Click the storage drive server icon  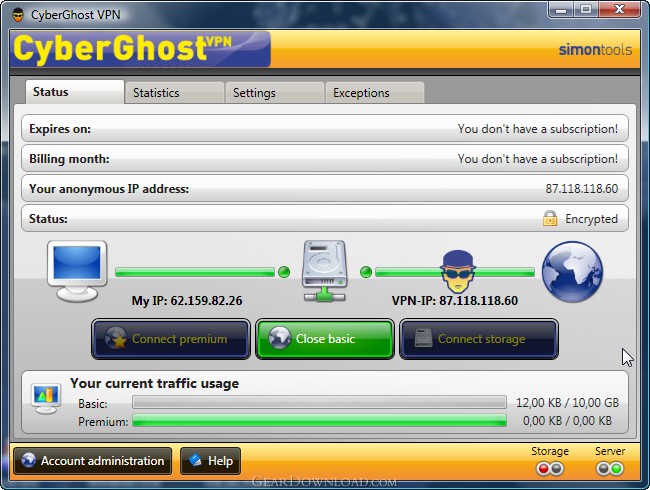324,271
